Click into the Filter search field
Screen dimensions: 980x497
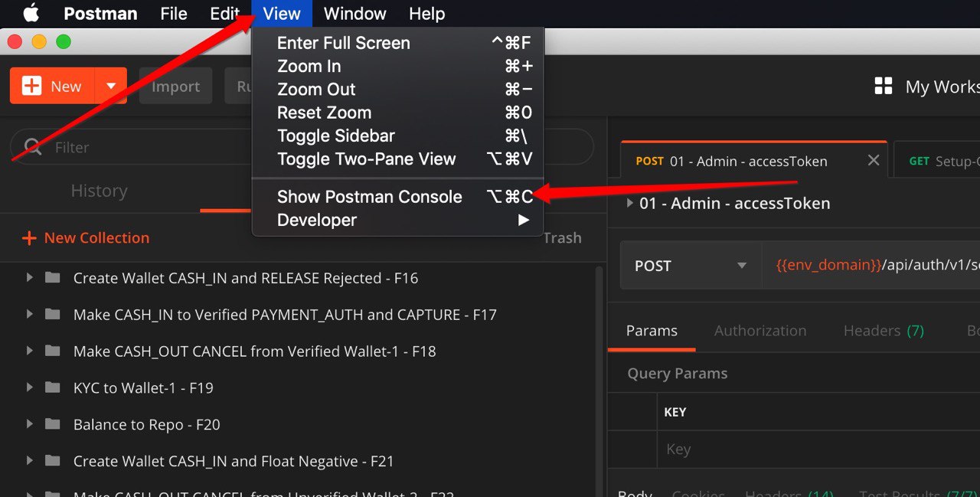(x=302, y=147)
